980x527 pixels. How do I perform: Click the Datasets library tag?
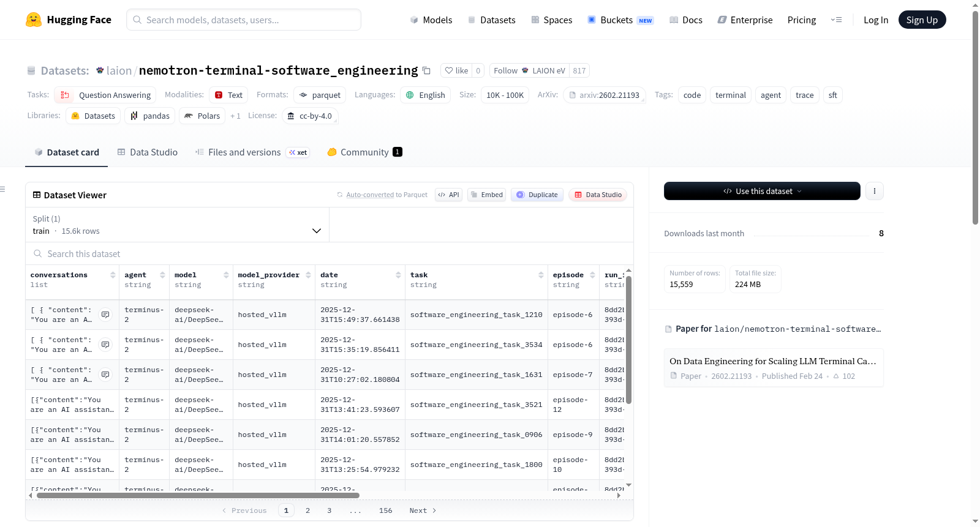pyautogui.click(x=93, y=116)
